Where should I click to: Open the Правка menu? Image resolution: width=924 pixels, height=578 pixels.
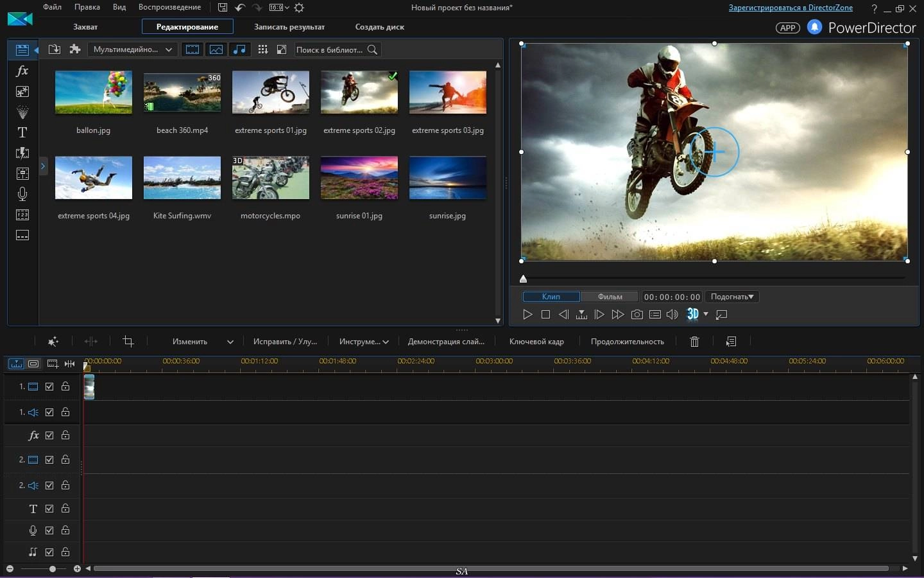click(x=87, y=7)
